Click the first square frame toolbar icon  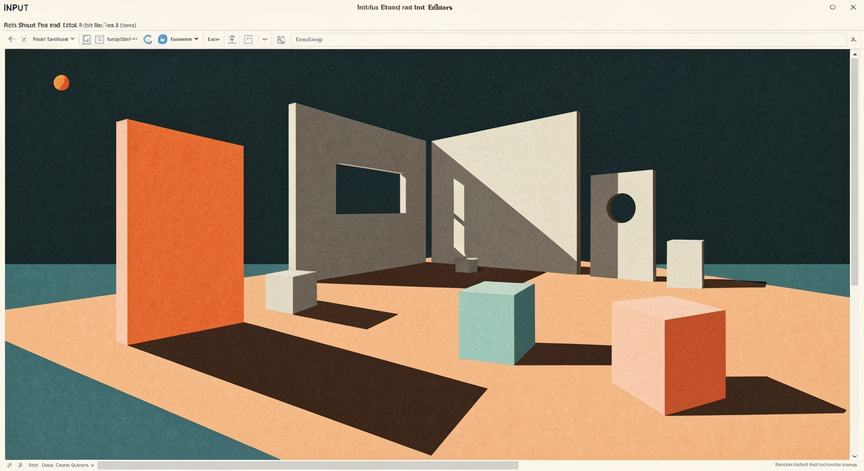click(87, 39)
